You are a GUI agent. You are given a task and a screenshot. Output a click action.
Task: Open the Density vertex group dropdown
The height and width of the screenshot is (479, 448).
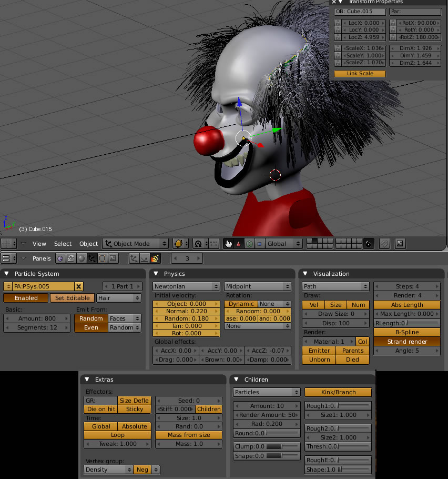(108, 470)
